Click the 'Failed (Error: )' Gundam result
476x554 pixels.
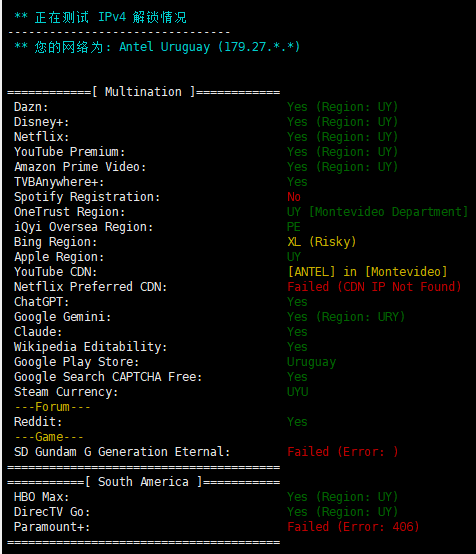[x=342, y=452]
